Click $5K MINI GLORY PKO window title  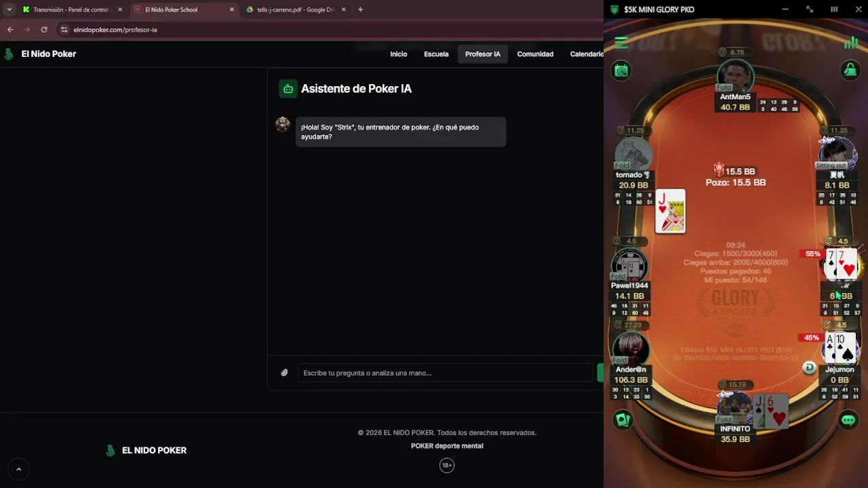pyautogui.click(x=658, y=9)
